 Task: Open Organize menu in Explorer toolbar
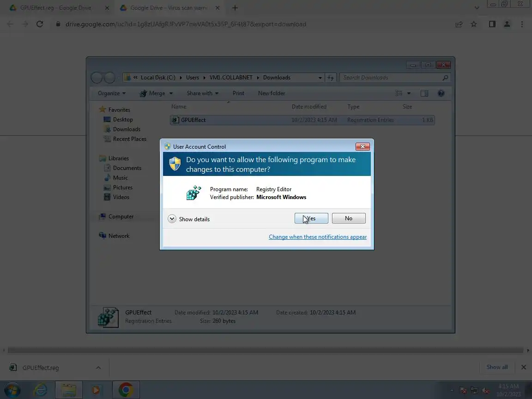click(112, 93)
